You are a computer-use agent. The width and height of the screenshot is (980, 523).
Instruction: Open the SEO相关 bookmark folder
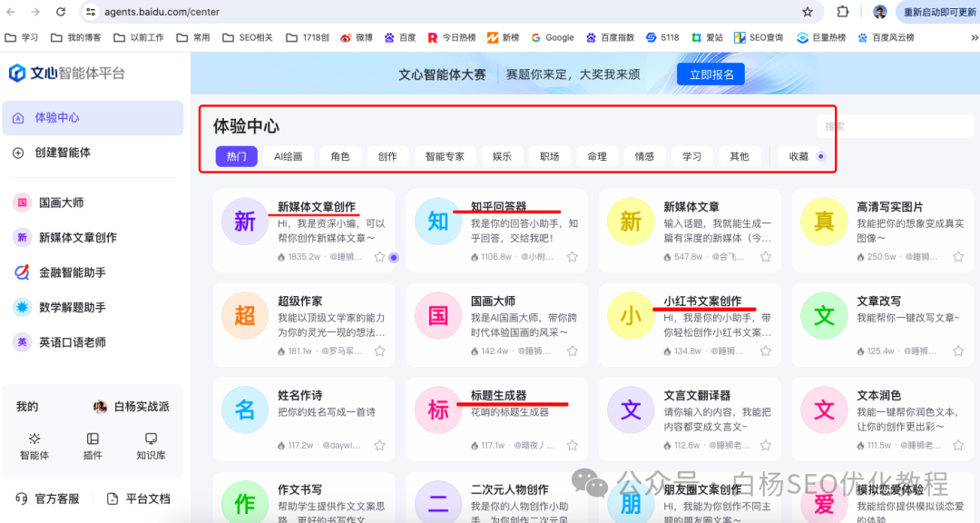click(x=248, y=37)
